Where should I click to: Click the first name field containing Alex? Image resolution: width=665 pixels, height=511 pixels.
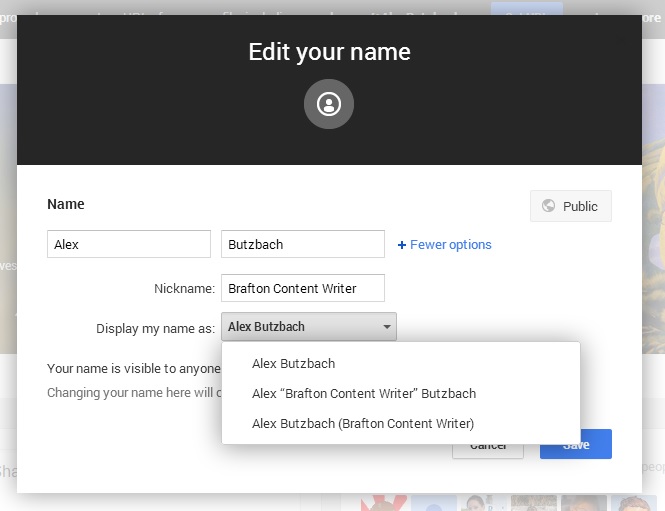click(x=129, y=244)
